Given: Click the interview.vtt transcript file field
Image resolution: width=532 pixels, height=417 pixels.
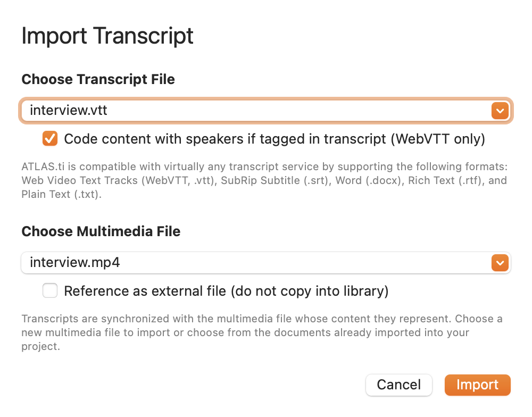Looking at the screenshot, I should point(255,111).
